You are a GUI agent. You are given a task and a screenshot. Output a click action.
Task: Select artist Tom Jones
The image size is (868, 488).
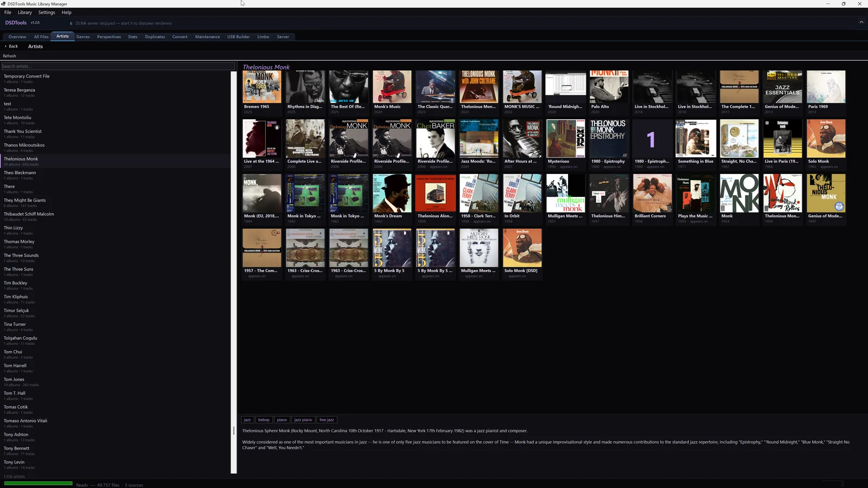pos(116,382)
